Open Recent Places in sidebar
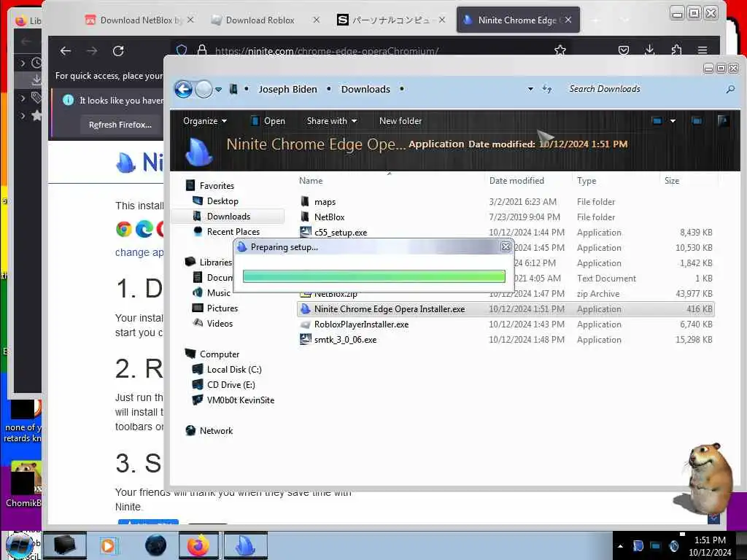Image resolution: width=747 pixels, height=560 pixels. click(x=233, y=231)
